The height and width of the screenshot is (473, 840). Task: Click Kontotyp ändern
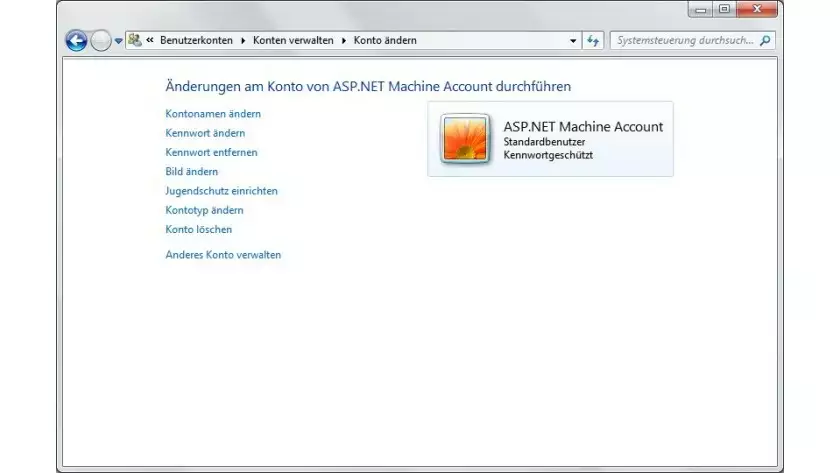pos(204,211)
